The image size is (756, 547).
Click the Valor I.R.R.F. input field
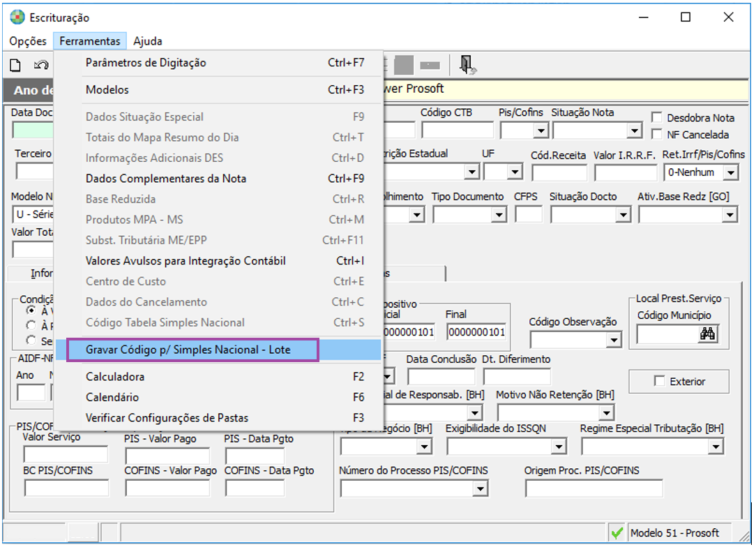pyautogui.click(x=625, y=172)
